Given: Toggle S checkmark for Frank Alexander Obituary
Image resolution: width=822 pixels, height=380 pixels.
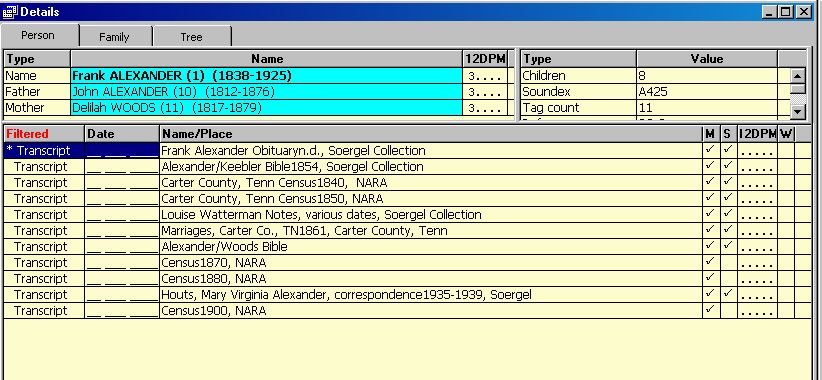Looking at the screenshot, I should coord(728,150).
